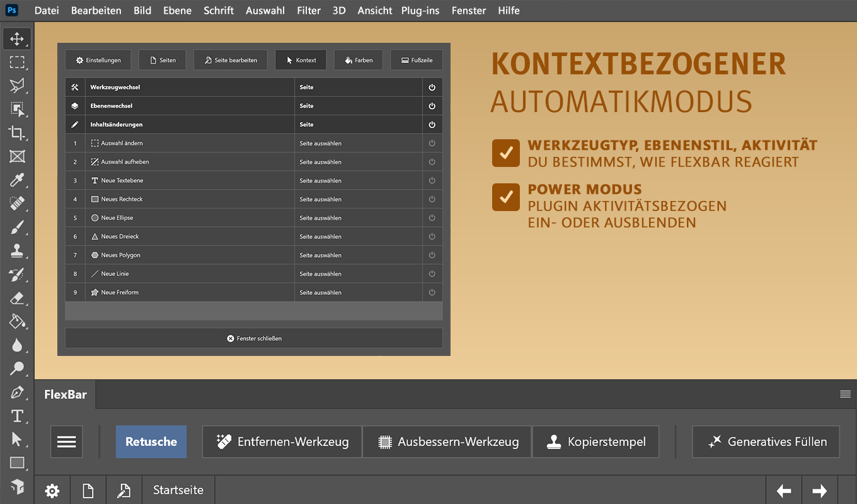Select the Rectangular Marquee tool
This screenshot has height=504, width=857.
[x=17, y=62]
